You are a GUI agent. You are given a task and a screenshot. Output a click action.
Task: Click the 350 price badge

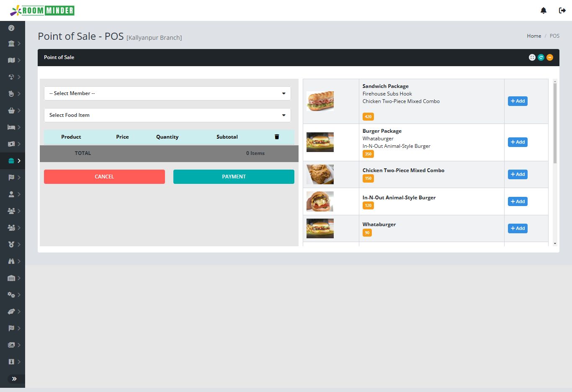[368, 154]
